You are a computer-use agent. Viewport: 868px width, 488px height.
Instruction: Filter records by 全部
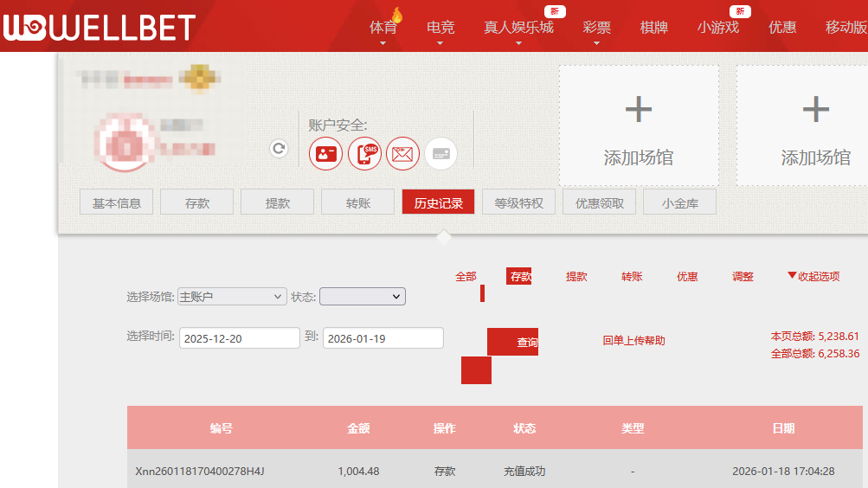coord(466,277)
